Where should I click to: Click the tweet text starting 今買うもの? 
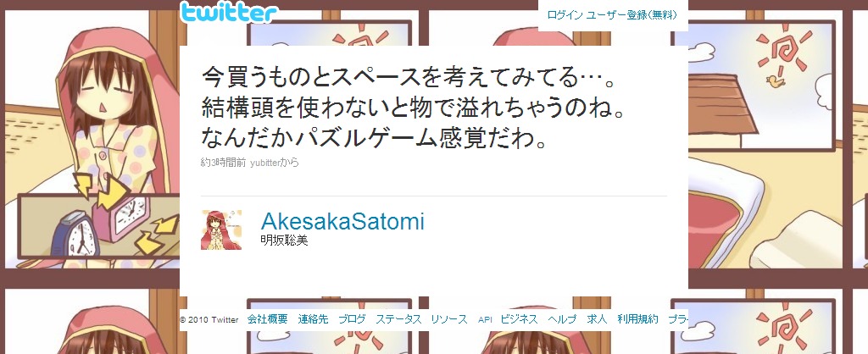414,108
